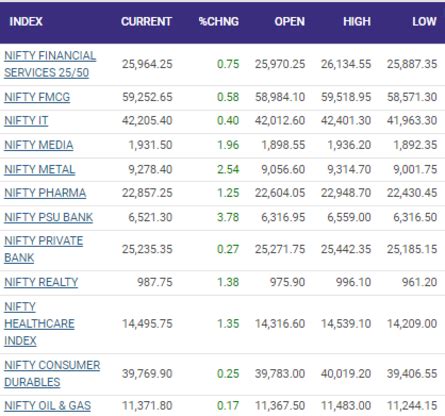The width and height of the screenshot is (445, 416).
Task: Select high value 59,518.95
Action: (x=346, y=97)
